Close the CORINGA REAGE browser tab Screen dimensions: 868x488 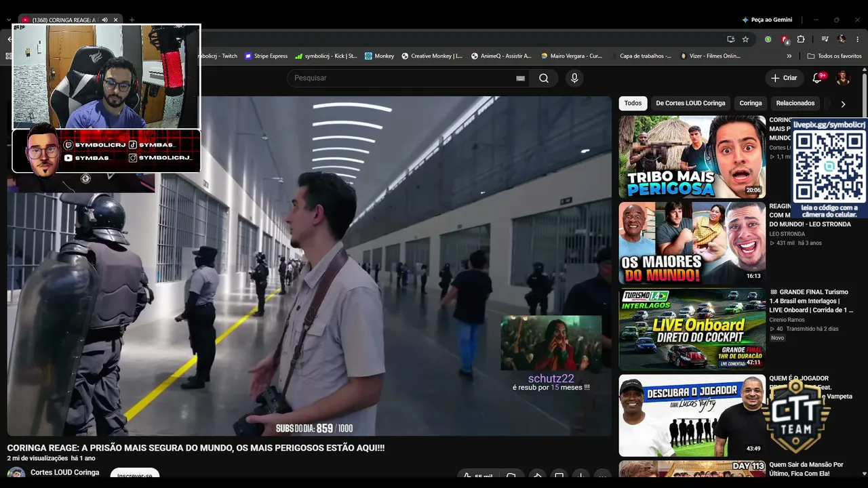point(115,20)
